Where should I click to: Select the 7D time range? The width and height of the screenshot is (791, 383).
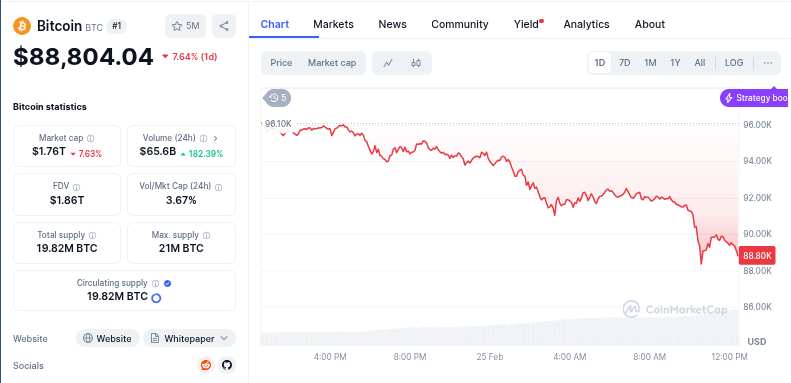tap(625, 63)
